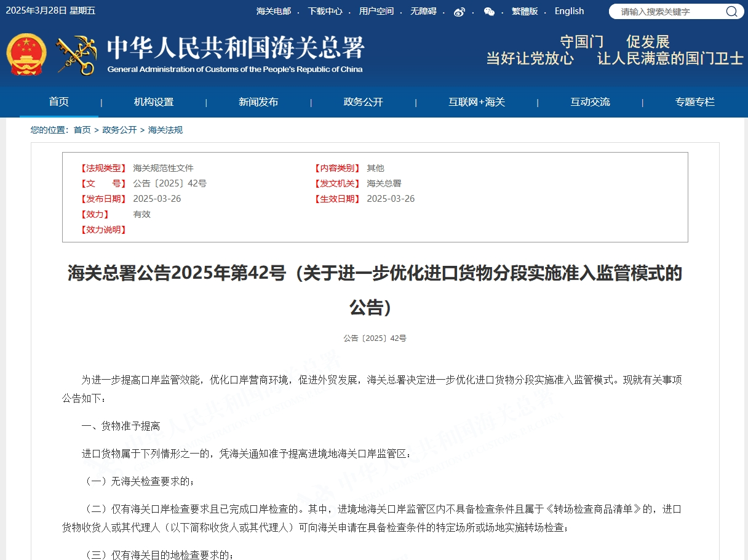Open the 专题专栏 menu

point(695,102)
